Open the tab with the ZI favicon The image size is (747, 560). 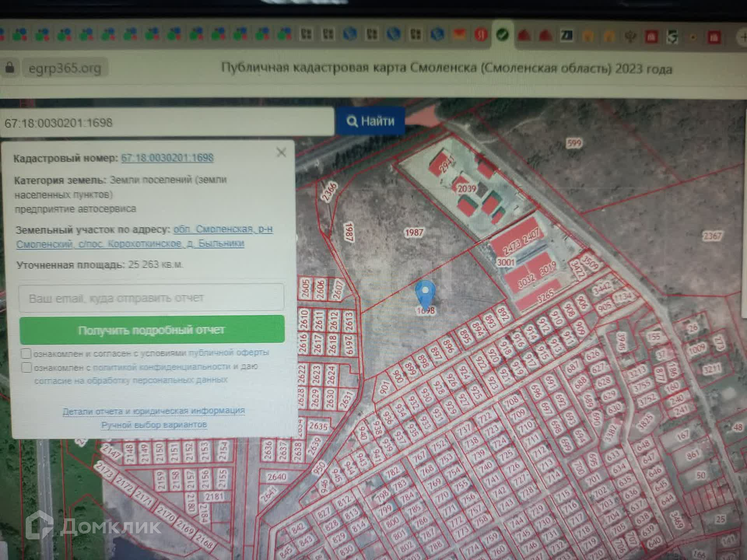[566, 36]
